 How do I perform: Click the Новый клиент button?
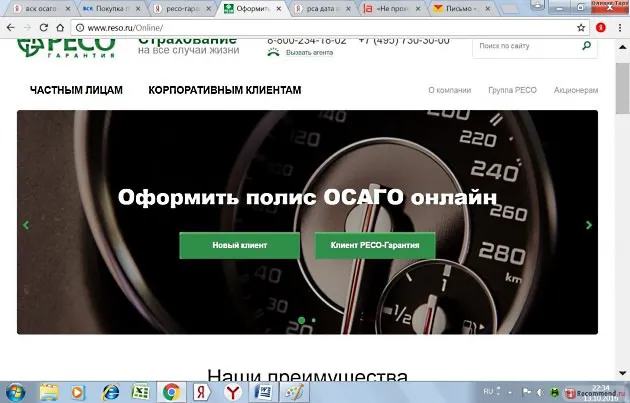point(239,245)
